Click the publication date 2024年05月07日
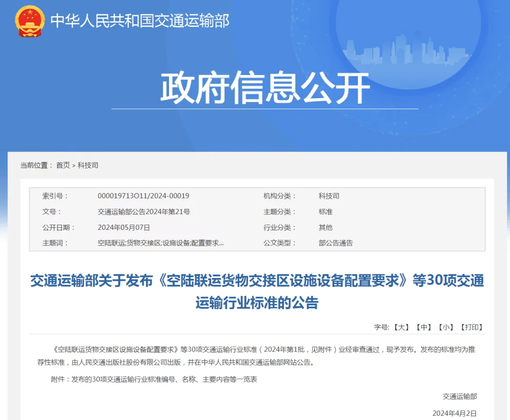510x420 pixels. click(x=124, y=227)
